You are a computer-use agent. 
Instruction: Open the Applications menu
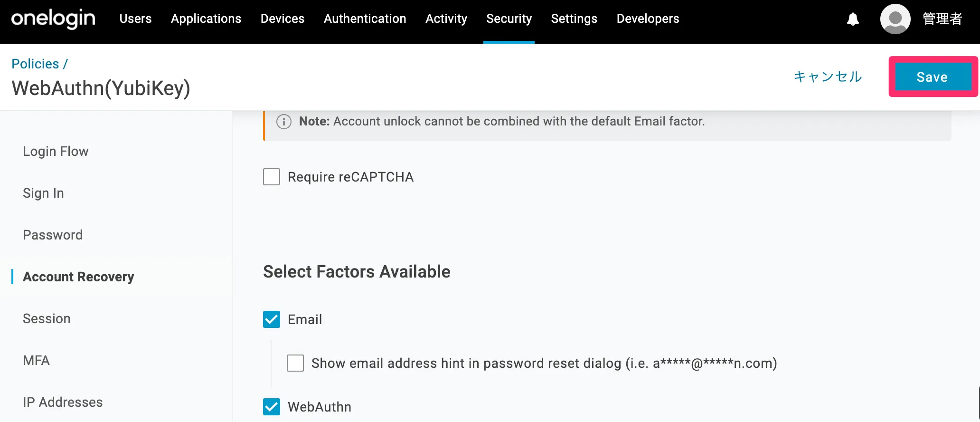point(206,19)
